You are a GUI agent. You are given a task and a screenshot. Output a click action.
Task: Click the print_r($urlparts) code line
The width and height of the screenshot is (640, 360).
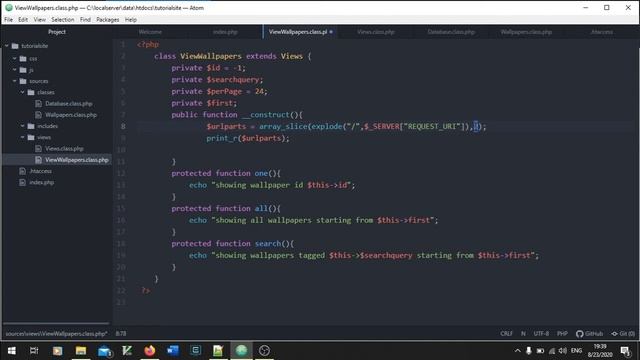click(247, 138)
